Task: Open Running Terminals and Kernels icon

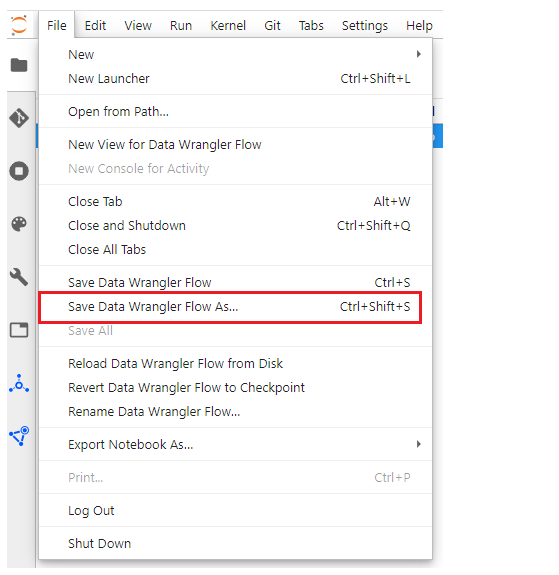Action: 19,171
